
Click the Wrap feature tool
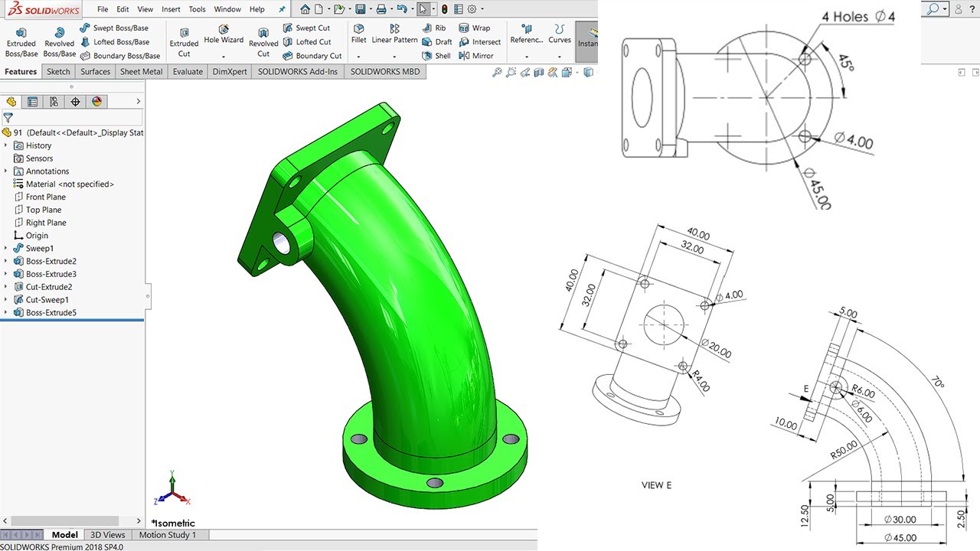point(475,28)
